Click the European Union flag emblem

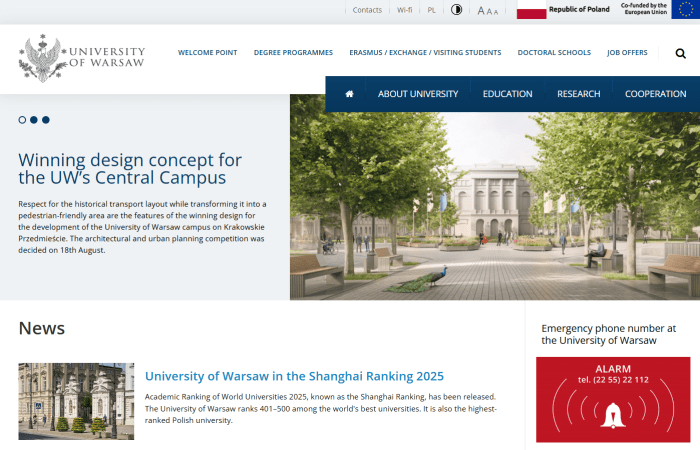point(685,9)
